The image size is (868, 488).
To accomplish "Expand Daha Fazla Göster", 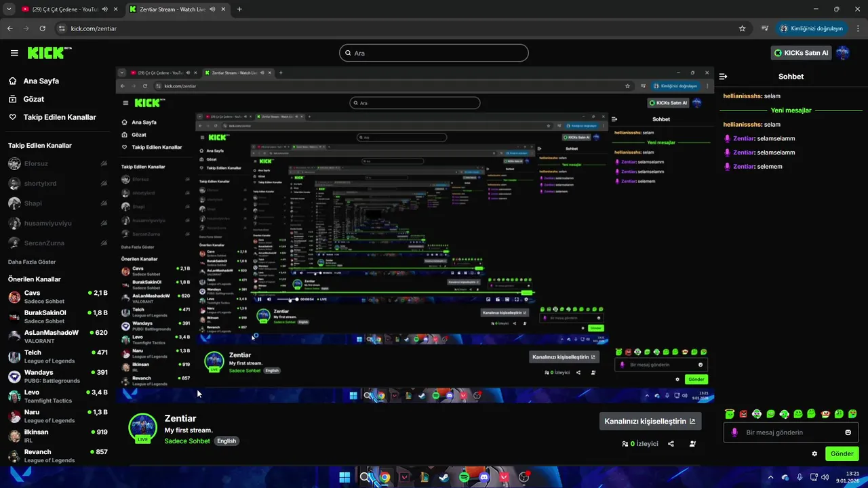I will [32, 262].
